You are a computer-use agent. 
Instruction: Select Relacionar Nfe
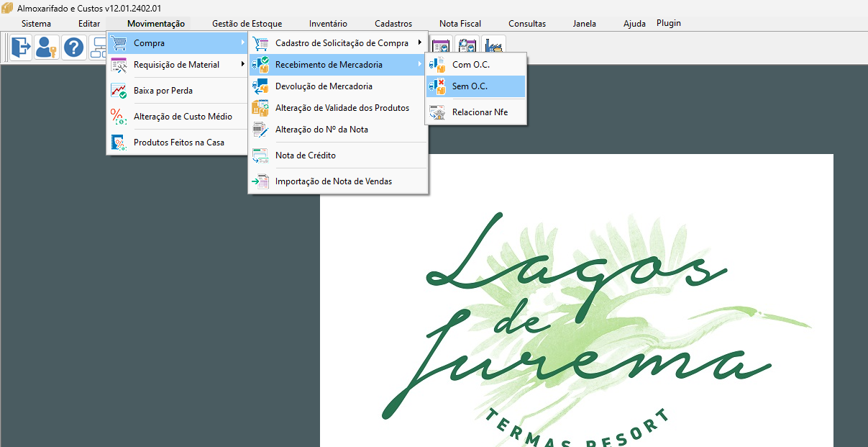click(476, 112)
